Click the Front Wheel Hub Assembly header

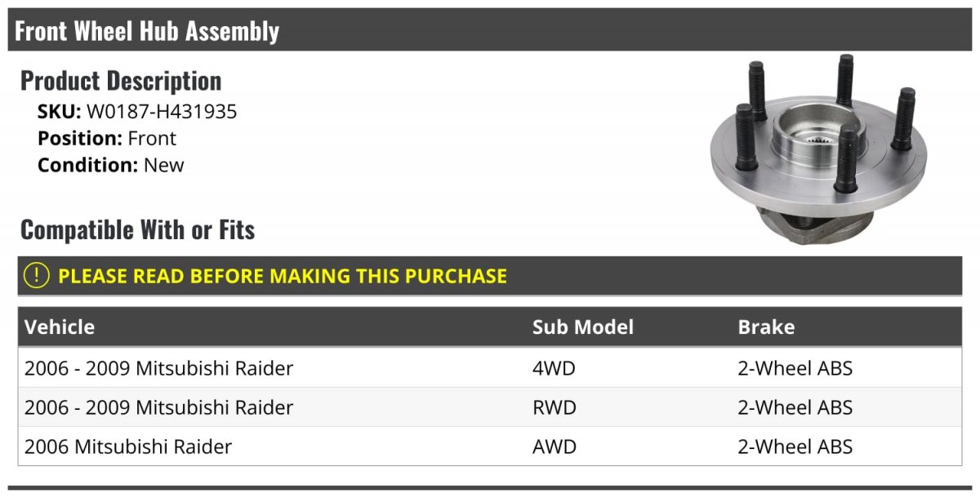point(147,31)
